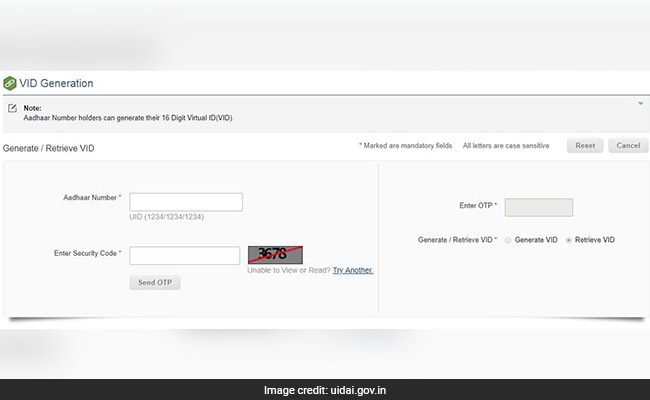This screenshot has width=650, height=400.
Task: Click the Reset button
Action: [x=585, y=145]
